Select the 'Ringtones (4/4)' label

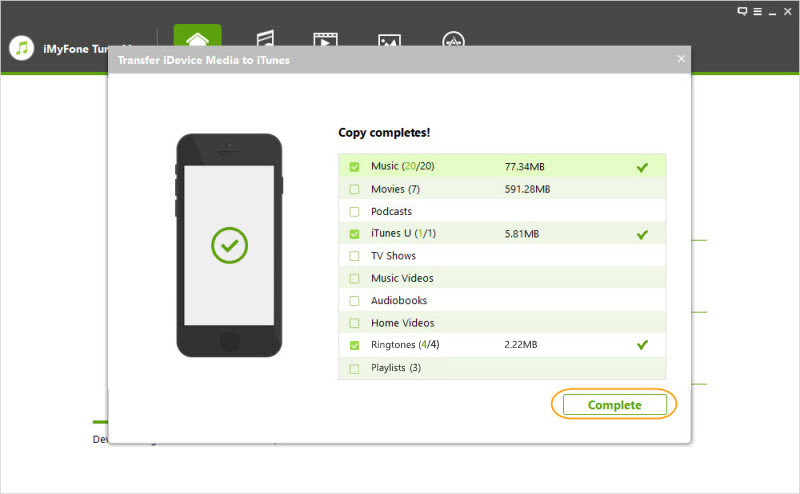click(405, 344)
